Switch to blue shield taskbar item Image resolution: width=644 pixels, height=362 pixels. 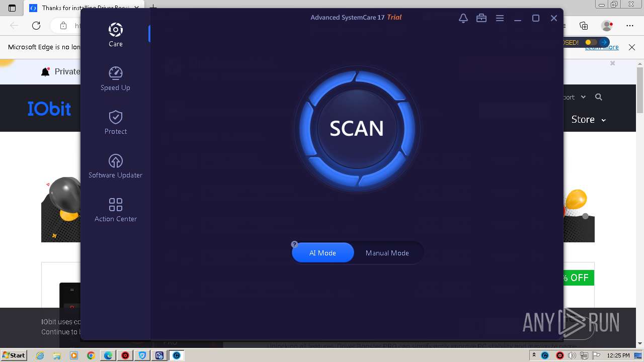click(142, 355)
